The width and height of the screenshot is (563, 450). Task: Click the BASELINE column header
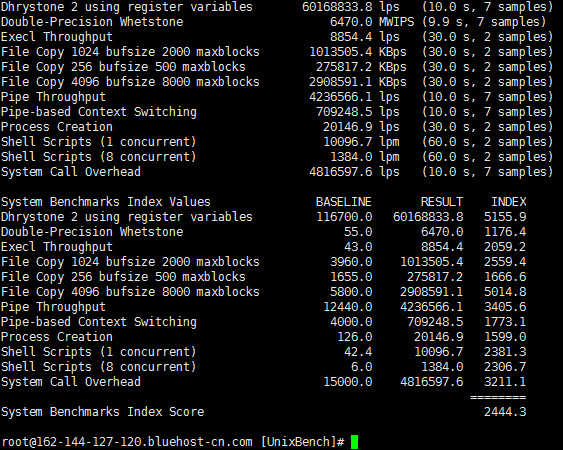tap(344, 202)
